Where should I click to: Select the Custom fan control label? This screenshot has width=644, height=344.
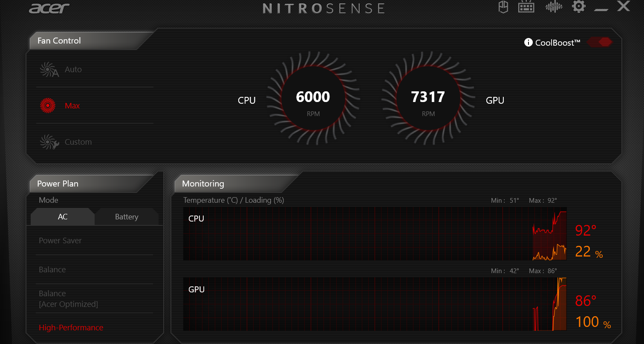[78, 142]
